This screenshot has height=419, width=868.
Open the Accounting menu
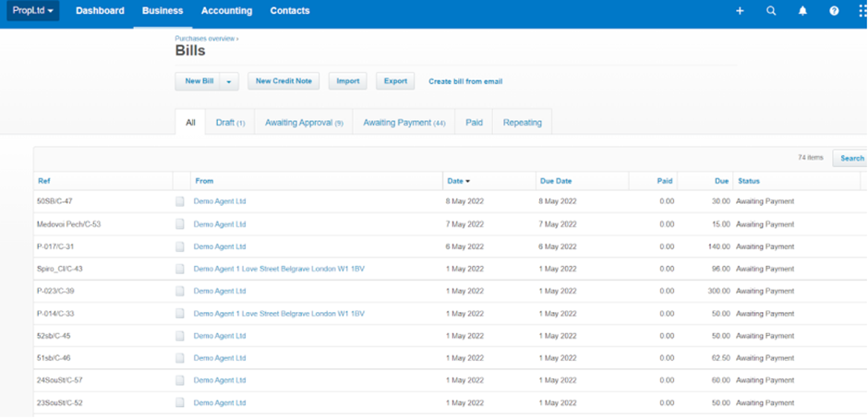[x=226, y=11]
